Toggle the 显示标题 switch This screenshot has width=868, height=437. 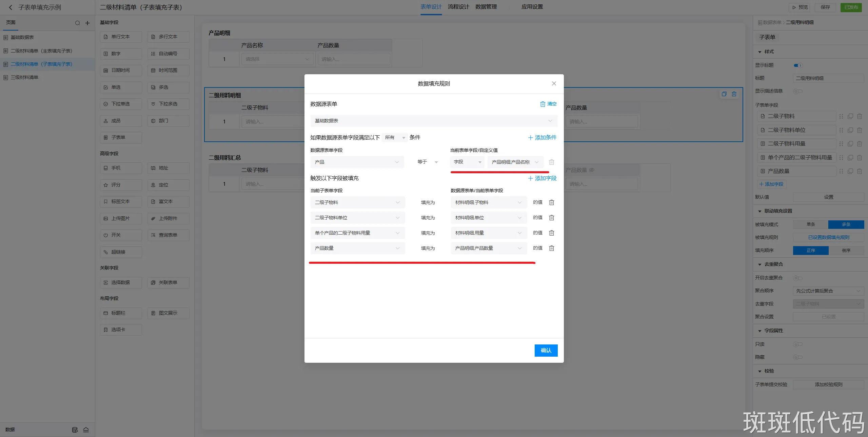[x=798, y=65]
